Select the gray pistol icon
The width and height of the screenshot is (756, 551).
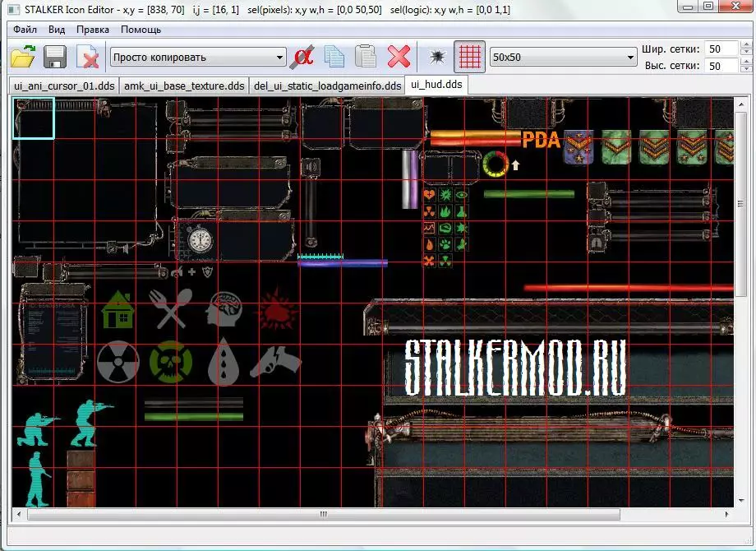point(275,361)
